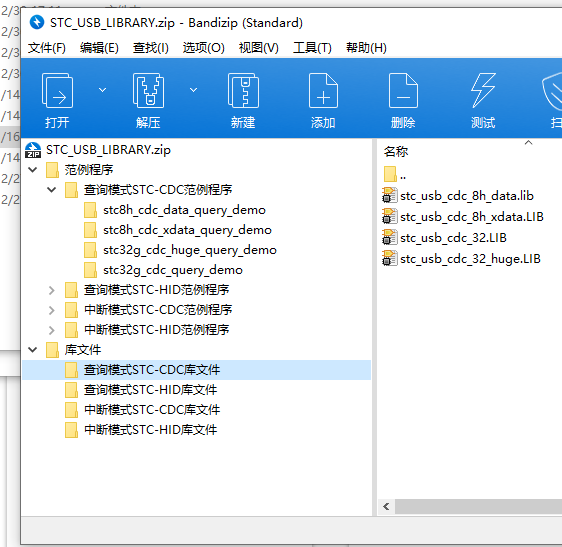Image resolution: width=562 pixels, height=547 pixels.
Task: Select 查询模式STC-CDC库文件 folder
Action: [x=152, y=370]
